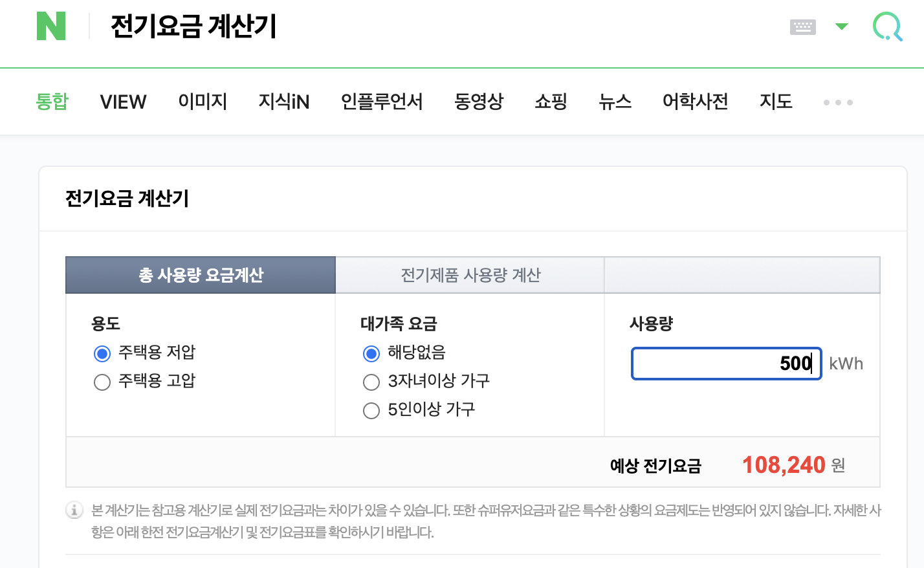Select the 지도 search category
The height and width of the screenshot is (568, 924).
776,102
